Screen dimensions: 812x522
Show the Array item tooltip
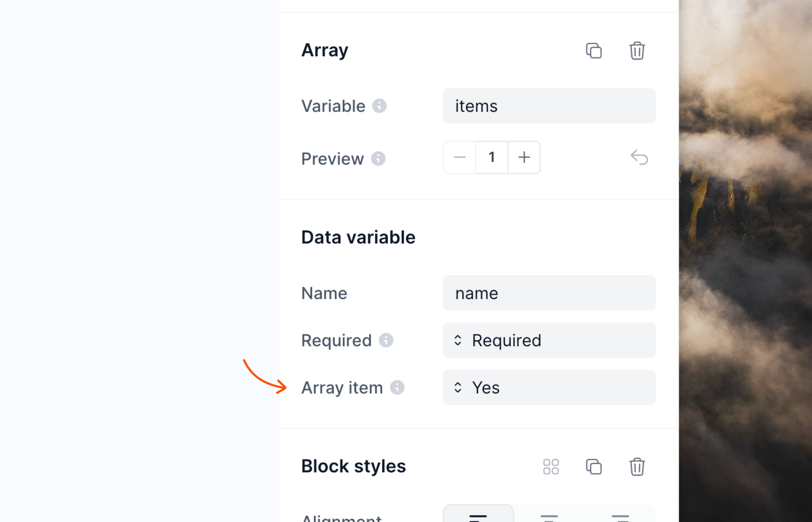click(397, 388)
